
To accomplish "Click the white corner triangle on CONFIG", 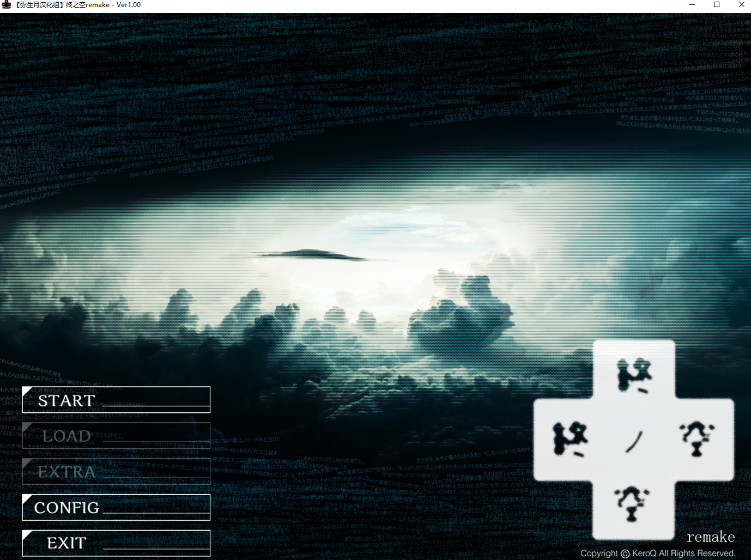I will [x=27, y=498].
